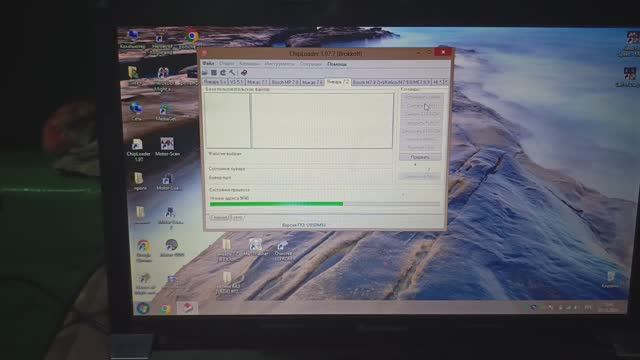This screenshot has width=640, height=360.
Task: Click the curved arrow toolbar icon
Action: [223, 73]
